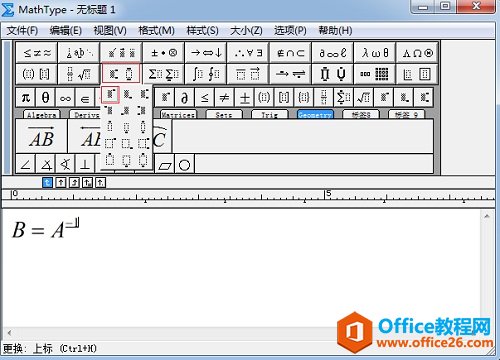Pick the subscript template in the open palette
The height and width of the screenshot is (360, 500).
(x=127, y=95)
